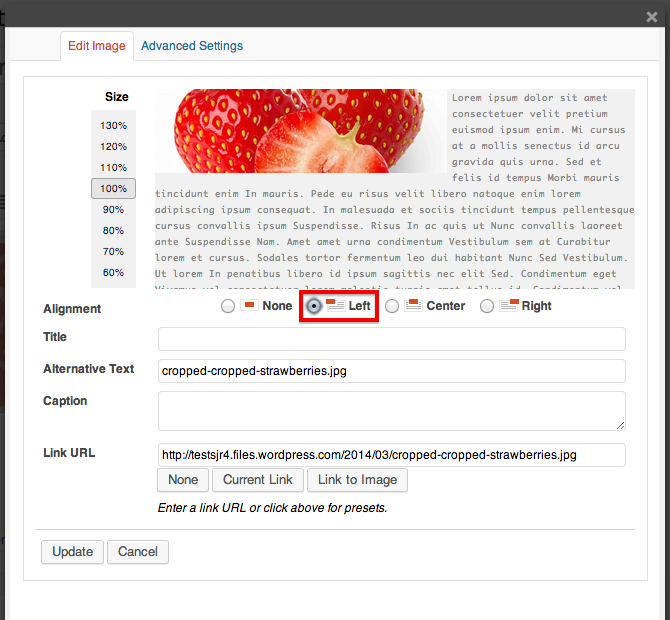Click the Center alignment icon
Viewport: 670px width, 620px height.
(413, 305)
